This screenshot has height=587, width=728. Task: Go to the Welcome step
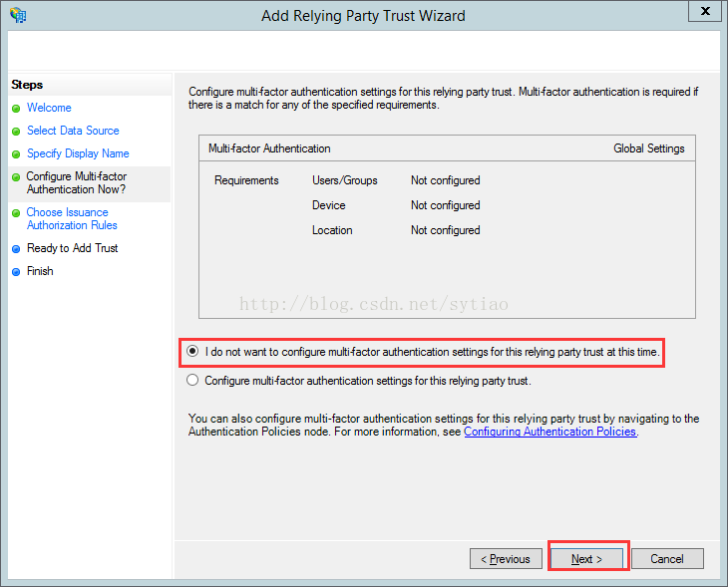point(49,108)
